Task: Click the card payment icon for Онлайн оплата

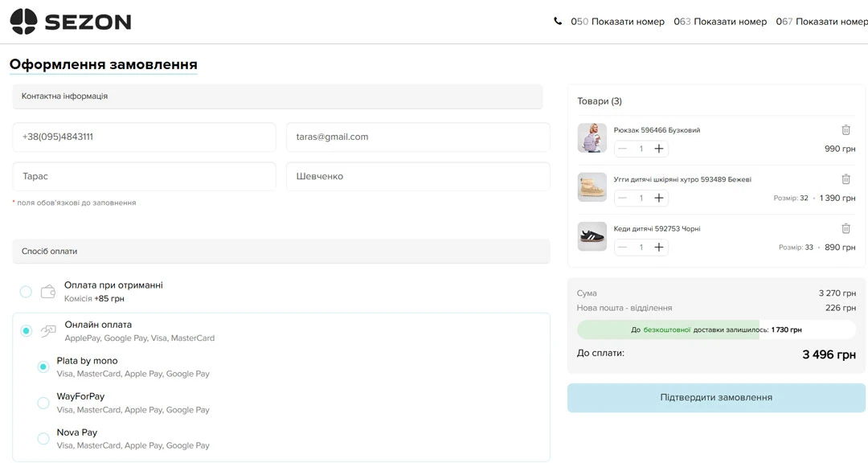Action: (x=48, y=331)
